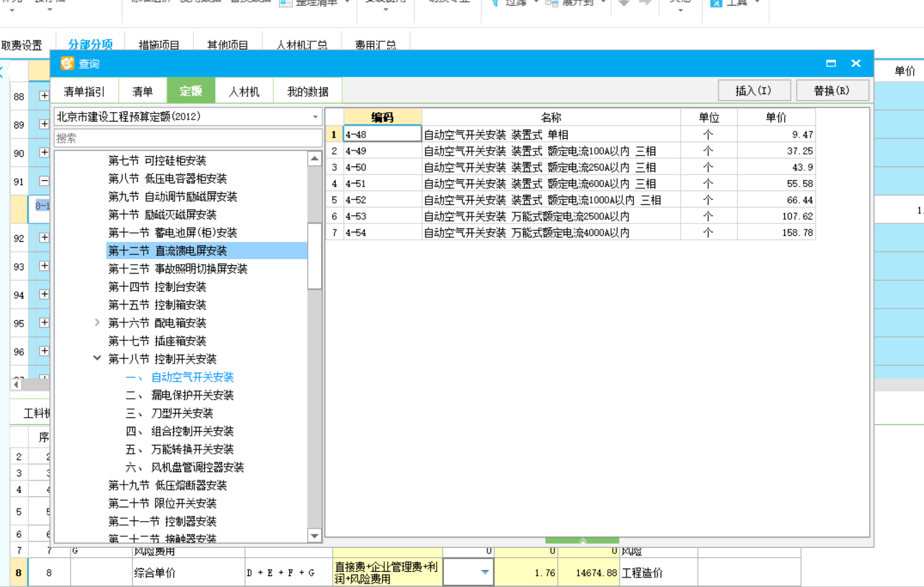Select 分部分项 tab in main window

90,45
